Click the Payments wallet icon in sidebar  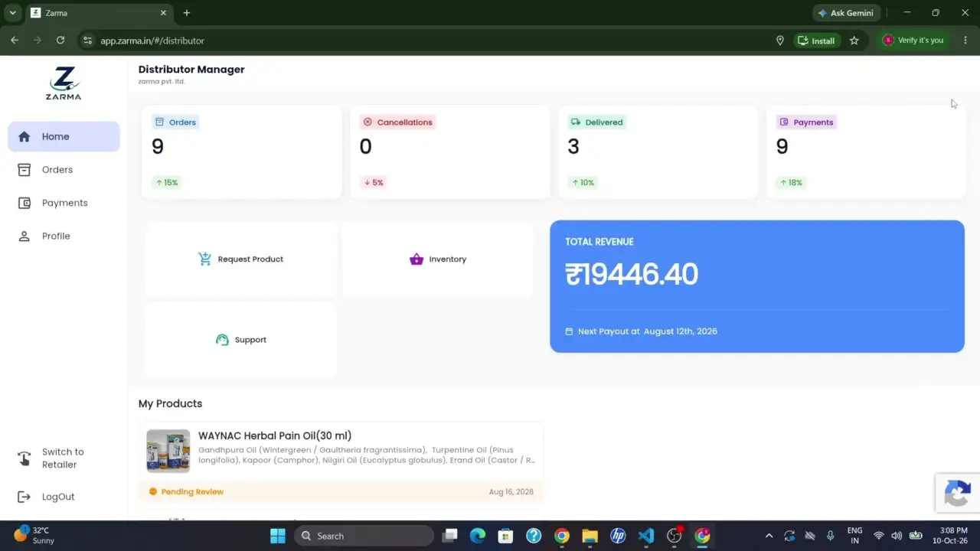coord(24,203)
